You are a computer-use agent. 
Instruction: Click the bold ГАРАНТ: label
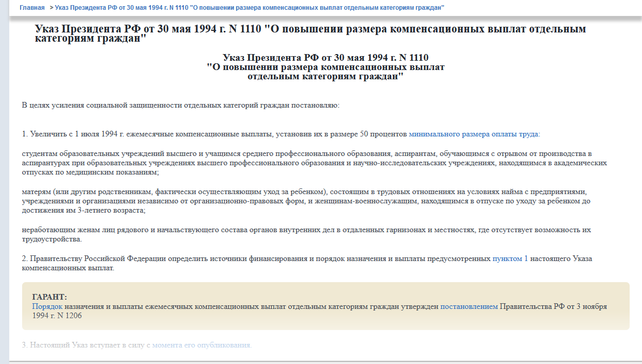point(49,297)
